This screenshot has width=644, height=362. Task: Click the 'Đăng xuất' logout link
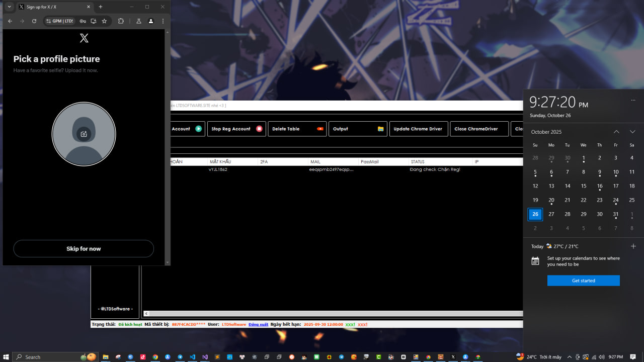pyautogui.click(x=258, y=324)
